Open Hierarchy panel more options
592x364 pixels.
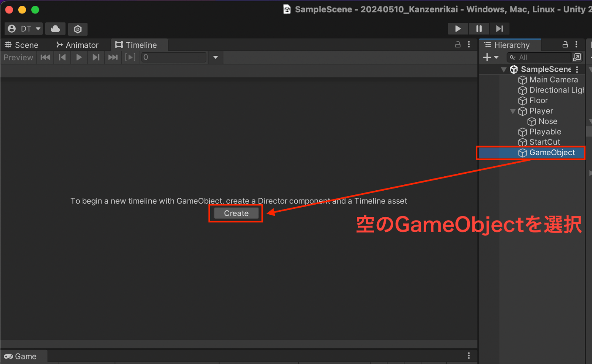[577, 44]
